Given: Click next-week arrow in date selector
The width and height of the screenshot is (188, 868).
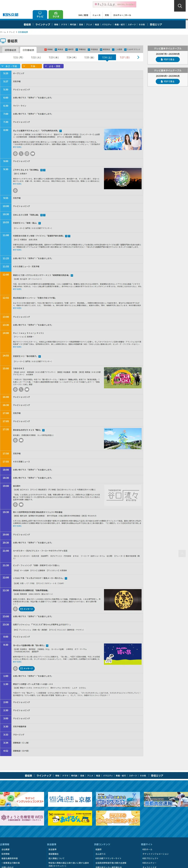Looking at the screenshot, I should tap(138, 57).
